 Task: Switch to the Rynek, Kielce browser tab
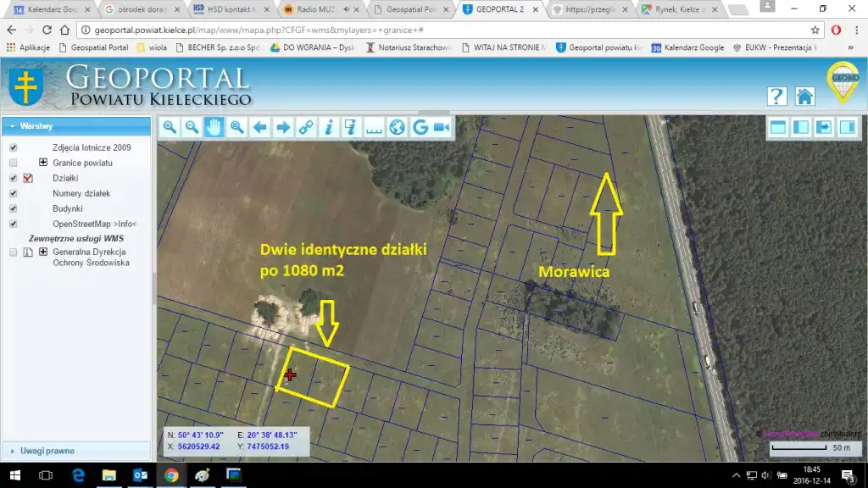pos(679,9)
